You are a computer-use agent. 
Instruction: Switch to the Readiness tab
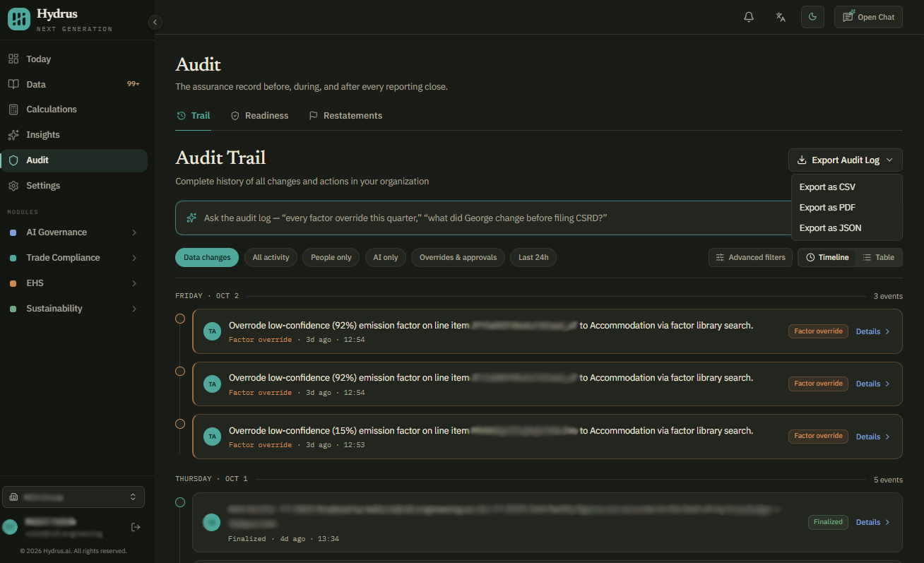tap(259, 116)
